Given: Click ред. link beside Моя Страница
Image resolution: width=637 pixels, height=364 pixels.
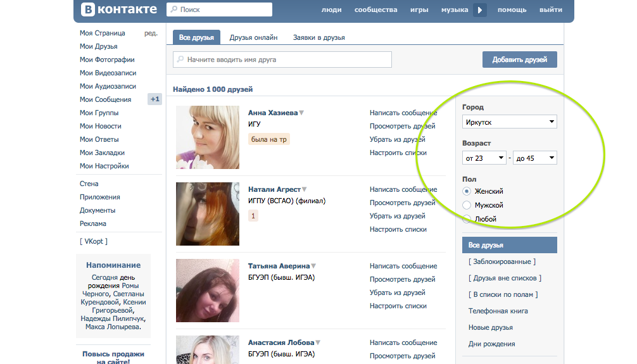Looking at the screenshot, I should 151,33.
